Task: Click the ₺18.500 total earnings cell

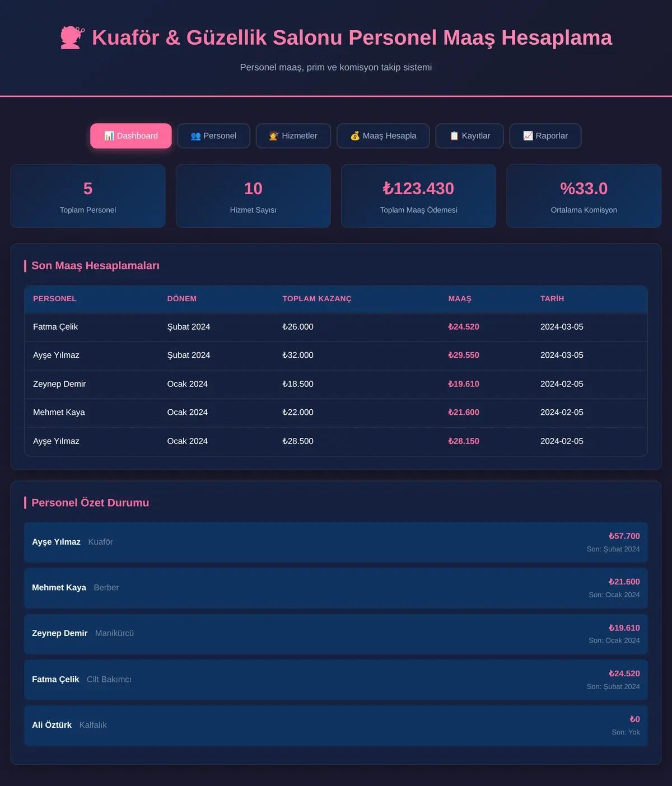Action: point(298,384)
